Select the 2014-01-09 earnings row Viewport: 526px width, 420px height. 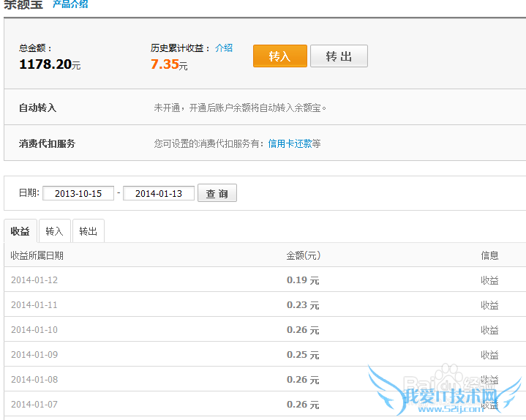pyautogui.click(x=34, y=355)
